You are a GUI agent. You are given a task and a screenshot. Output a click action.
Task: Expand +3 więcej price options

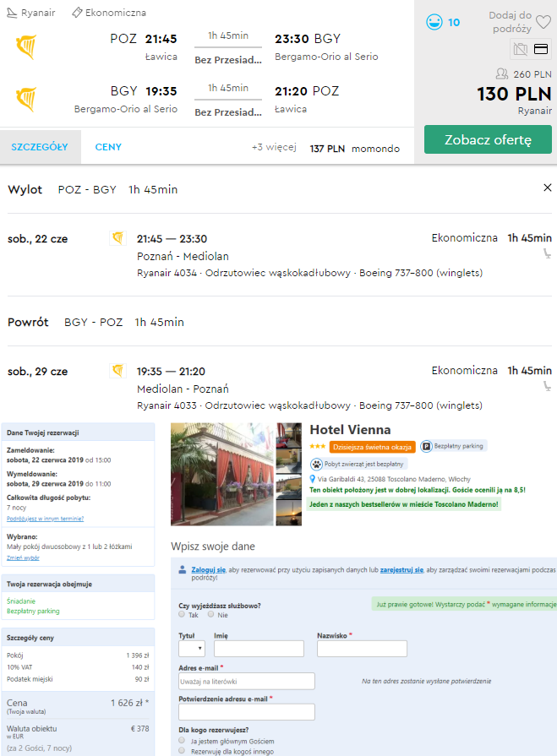point(274,147)
